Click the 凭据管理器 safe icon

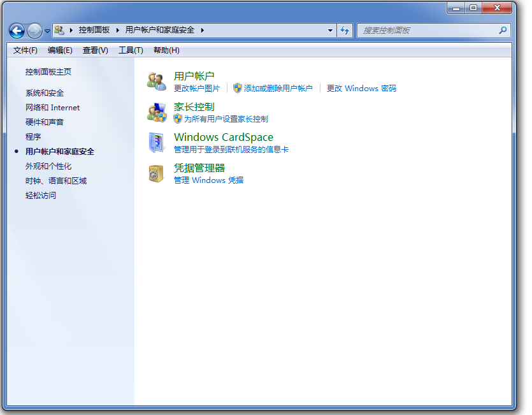(156, 173)
